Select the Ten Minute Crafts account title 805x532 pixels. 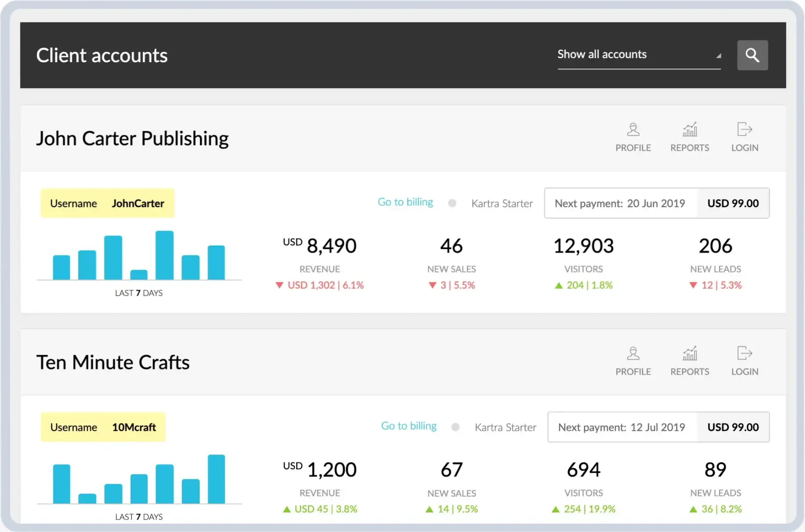click(113, 362)
